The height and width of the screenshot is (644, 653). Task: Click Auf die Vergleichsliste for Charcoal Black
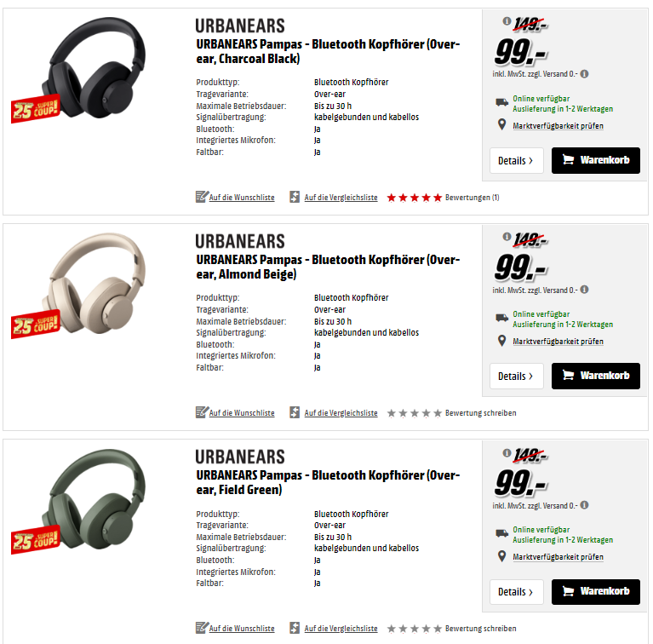point(341,197)
